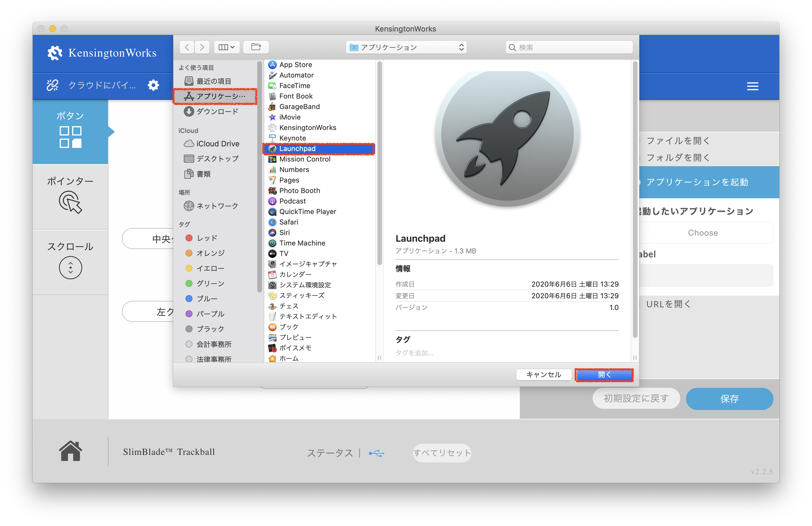The width and height of the screenshot is (812, 526).
Task: Select the QuickTime Player icon
Action: (272, 212)
